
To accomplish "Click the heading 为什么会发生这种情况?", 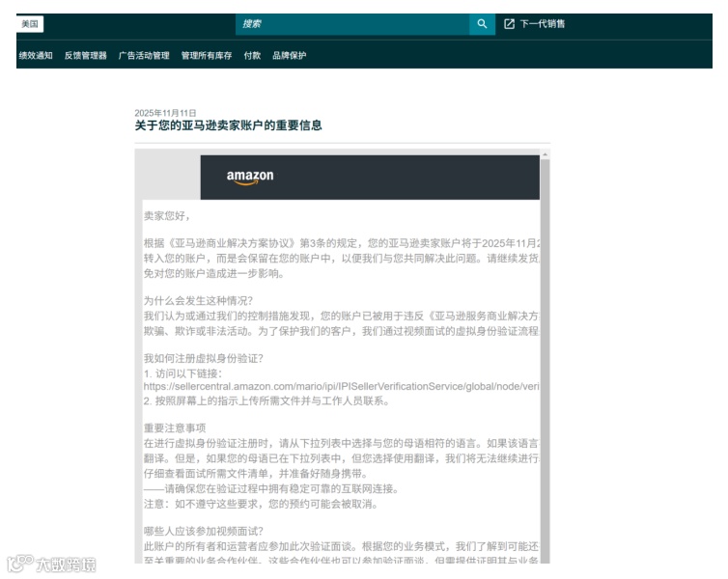I will [x=198, y=301].
